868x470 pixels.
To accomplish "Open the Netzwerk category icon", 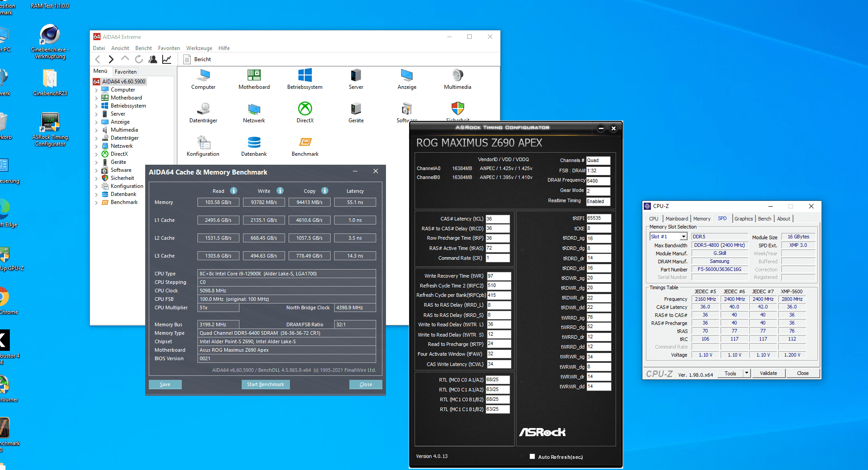I will (254, 113).
